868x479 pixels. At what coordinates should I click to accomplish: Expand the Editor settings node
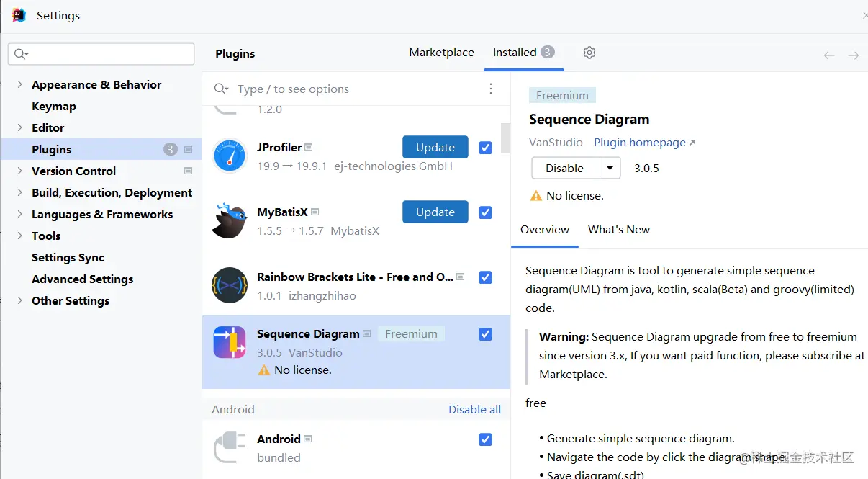pos(19,127)
